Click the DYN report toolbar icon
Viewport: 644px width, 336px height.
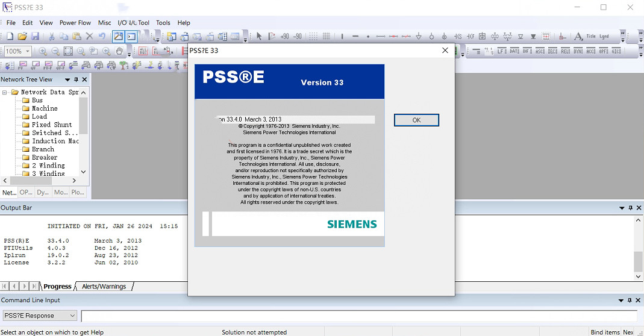point(578,51)
